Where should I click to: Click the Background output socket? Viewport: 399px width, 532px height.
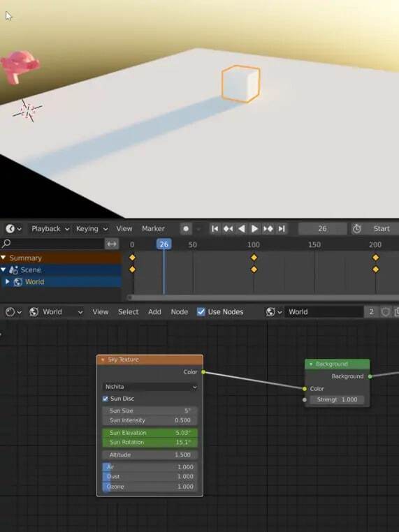pos(370,376)
